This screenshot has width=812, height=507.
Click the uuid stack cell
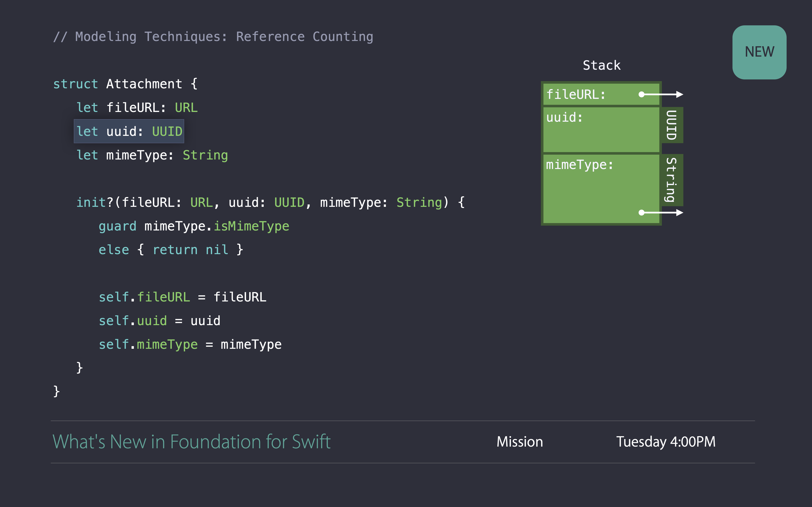tap(601, 130)
